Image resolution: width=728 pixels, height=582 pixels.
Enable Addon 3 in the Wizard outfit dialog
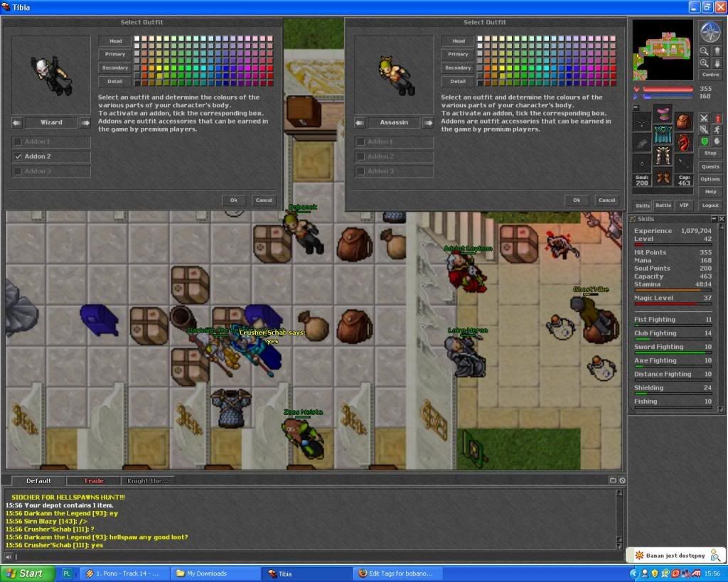point(18,171)
